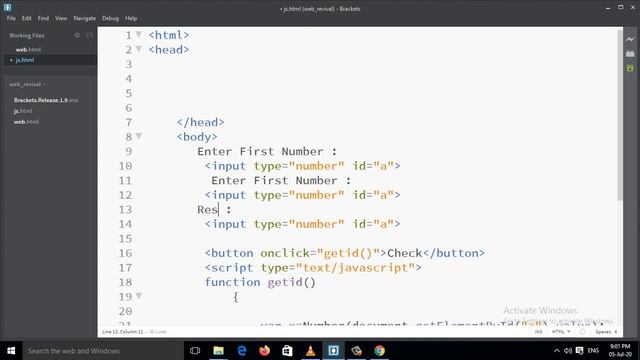Click closing head tag on line 7

click(x=200, y=122)
